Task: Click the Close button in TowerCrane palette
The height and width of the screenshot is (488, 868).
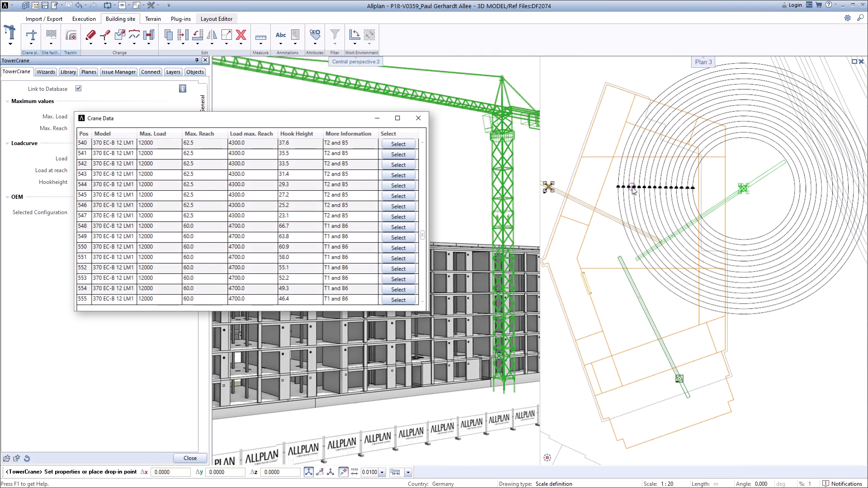Action: [190, 458]
